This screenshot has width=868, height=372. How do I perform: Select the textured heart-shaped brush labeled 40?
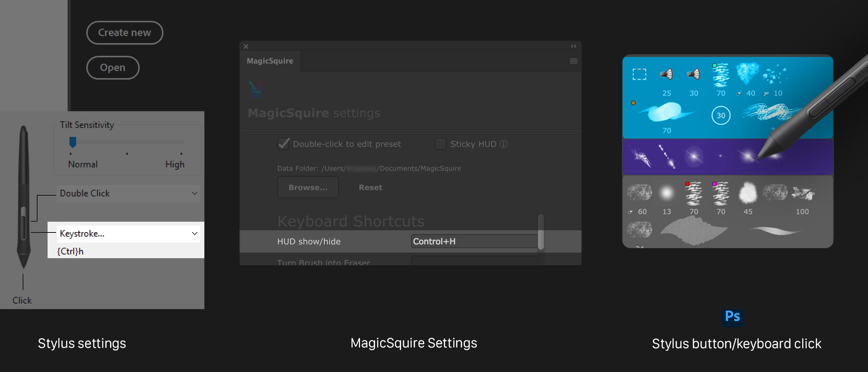point(748,73)
